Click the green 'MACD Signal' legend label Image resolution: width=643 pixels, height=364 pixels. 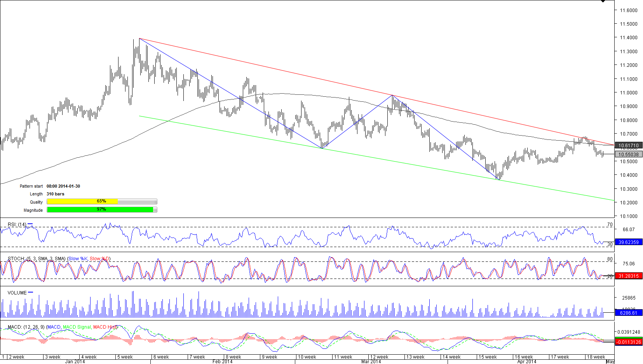[77, 327]
